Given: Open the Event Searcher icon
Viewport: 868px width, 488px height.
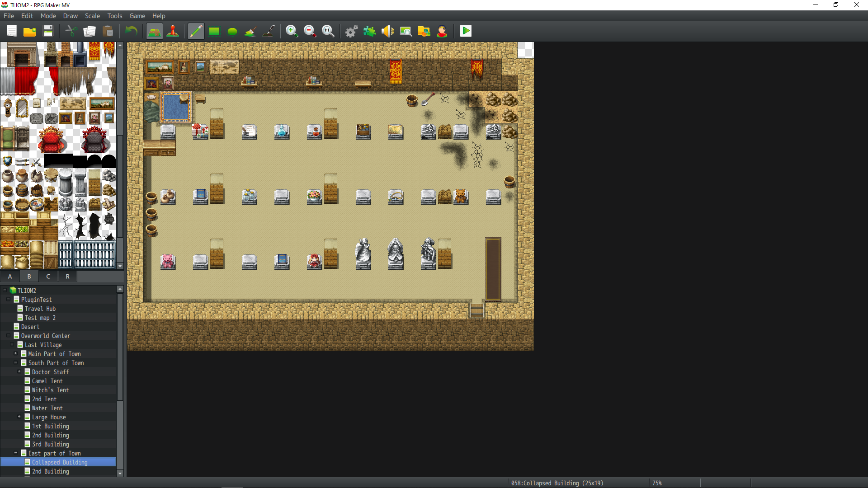Looking at the screenshot, I should click(406, 31).
